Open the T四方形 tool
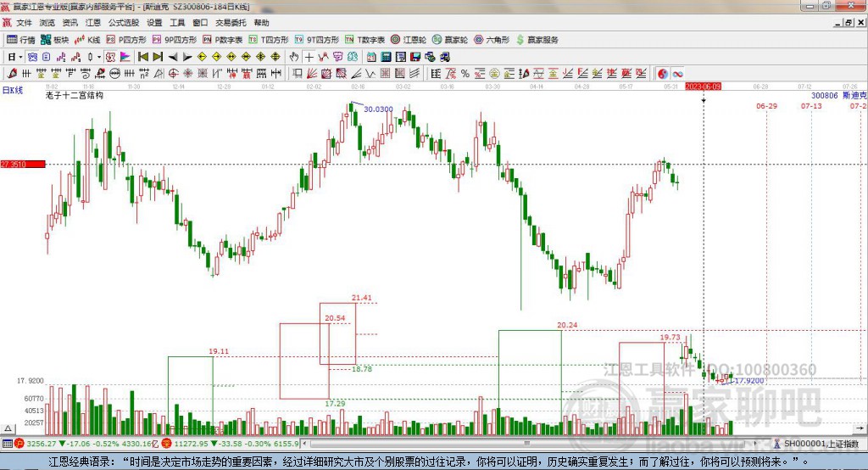This screenshot has width=868, height=470. pyautogui.click(x=269, y=39)
